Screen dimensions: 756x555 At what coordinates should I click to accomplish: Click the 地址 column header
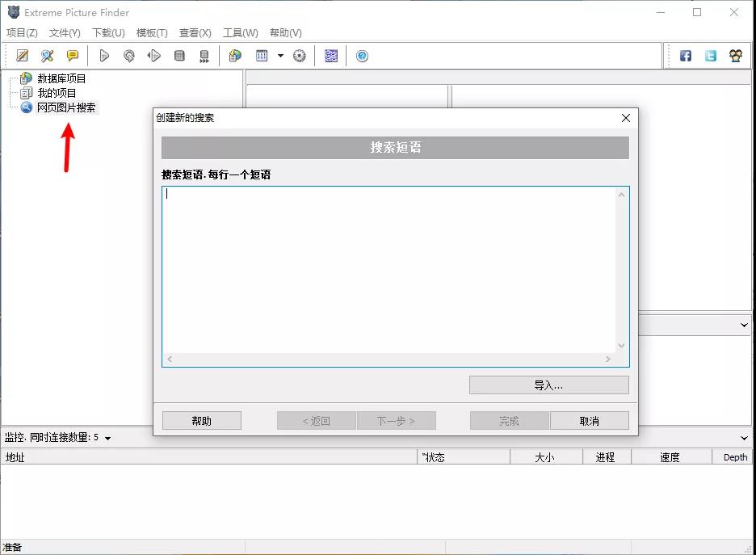pos(208,457)
